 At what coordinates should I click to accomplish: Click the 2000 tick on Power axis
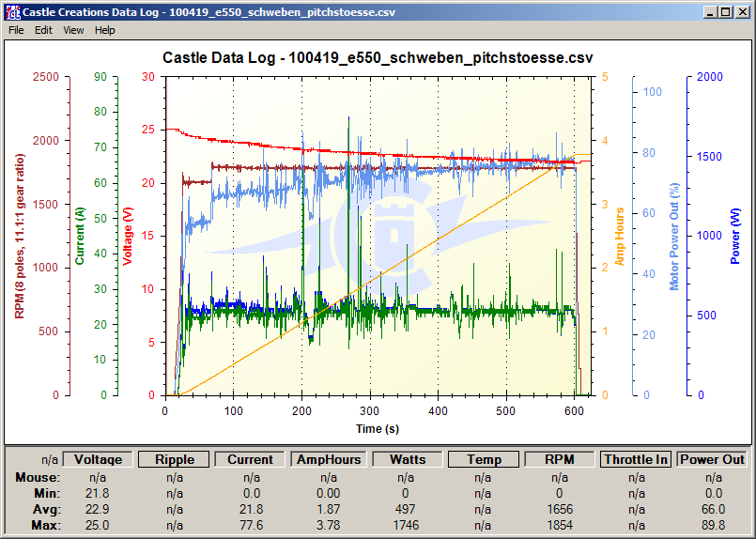[x=710, y=77]
